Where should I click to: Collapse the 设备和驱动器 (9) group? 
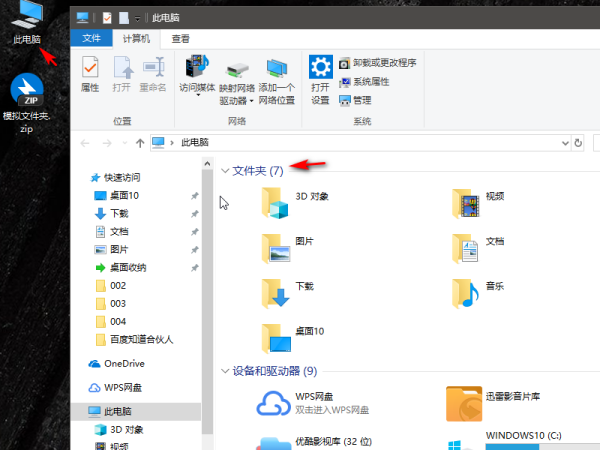pos(225,370)
